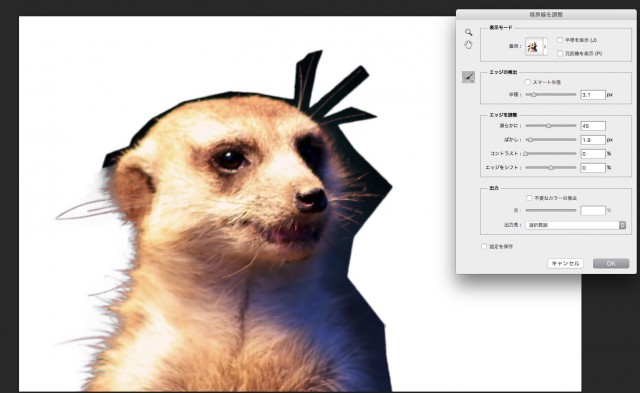Click the Smooth slider set to 45

pyautogui.click(x=551, y=126)
